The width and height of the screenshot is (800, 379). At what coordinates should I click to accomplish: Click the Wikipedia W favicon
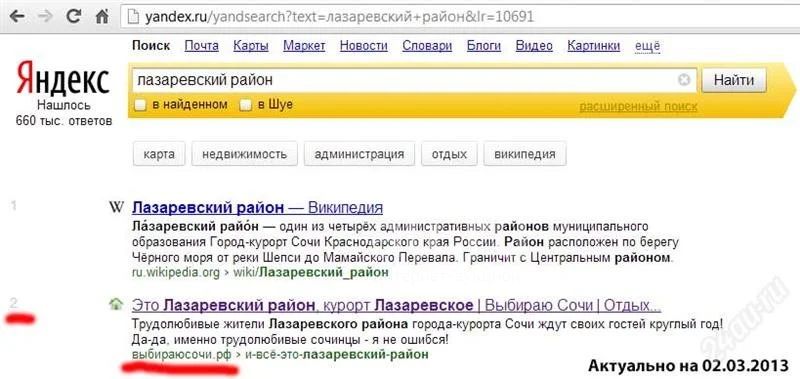117,207
